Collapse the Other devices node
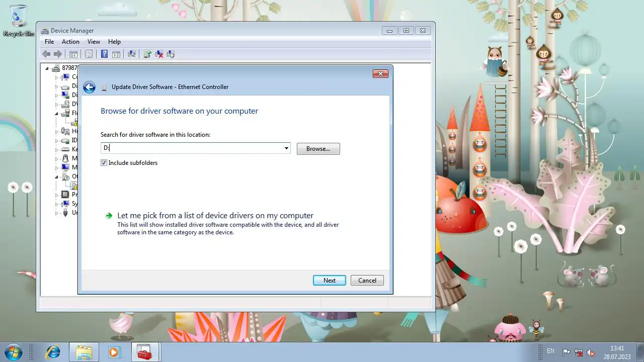644x362 pixels. pos(56,177)
